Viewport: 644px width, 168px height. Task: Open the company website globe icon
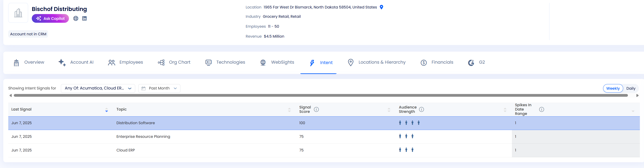coord(76,19)
